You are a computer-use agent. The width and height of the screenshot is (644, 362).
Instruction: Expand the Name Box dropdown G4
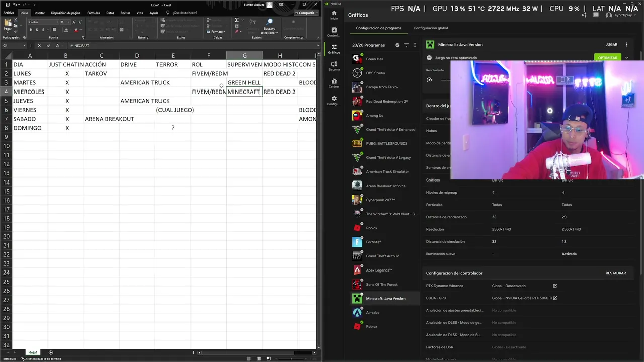(x=24, y=45)
